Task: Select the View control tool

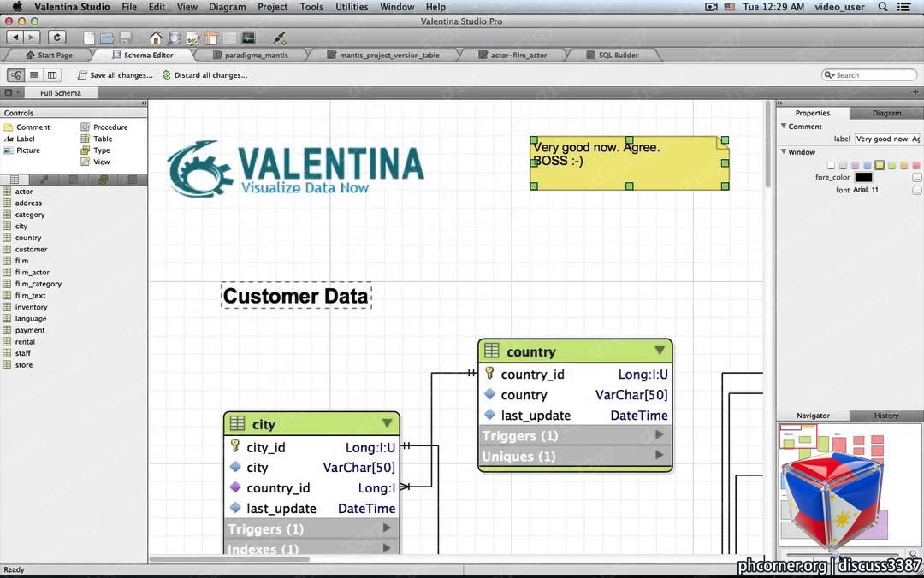Action: pos(96,162)
